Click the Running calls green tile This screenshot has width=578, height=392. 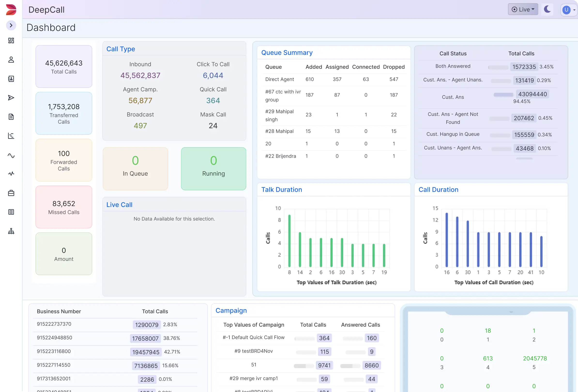tap(213, 169)
